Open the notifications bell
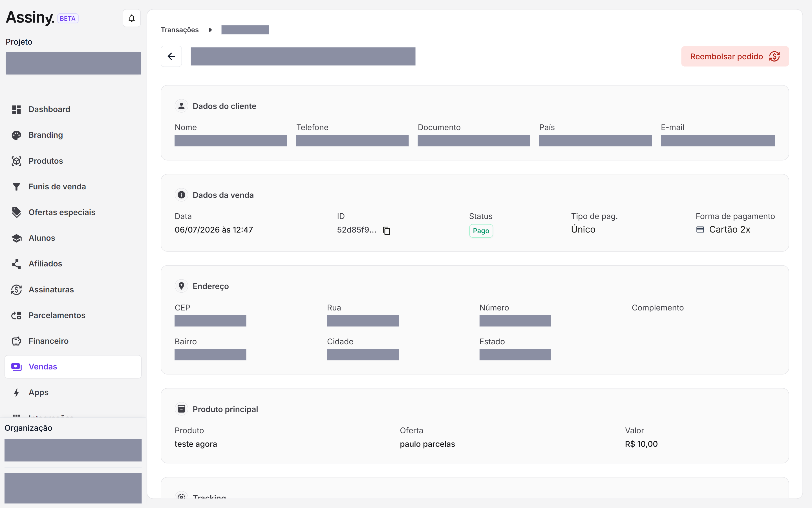 [132, 18]
